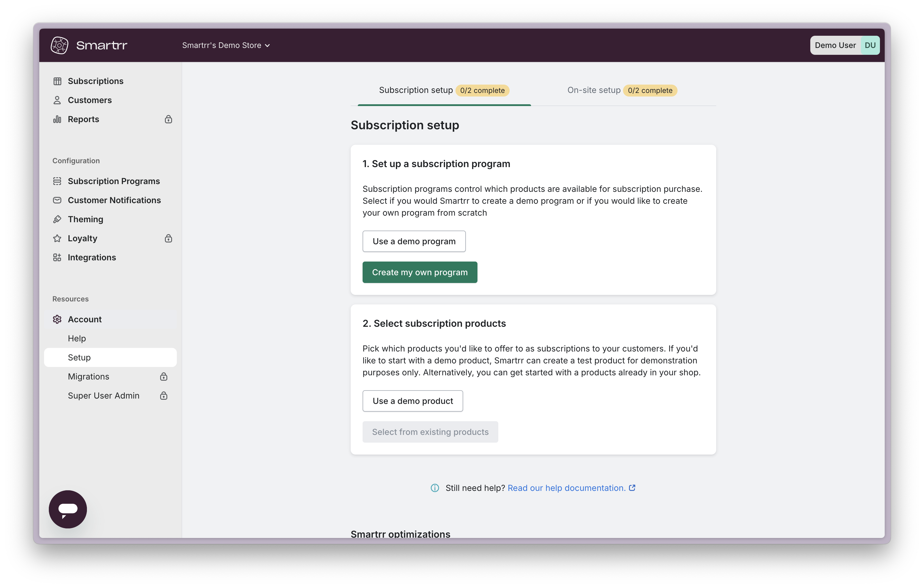Click the lock icon beside Super User Admin
Image resolution: width=924 pixels, height=588 pixels.
point(164,396)
